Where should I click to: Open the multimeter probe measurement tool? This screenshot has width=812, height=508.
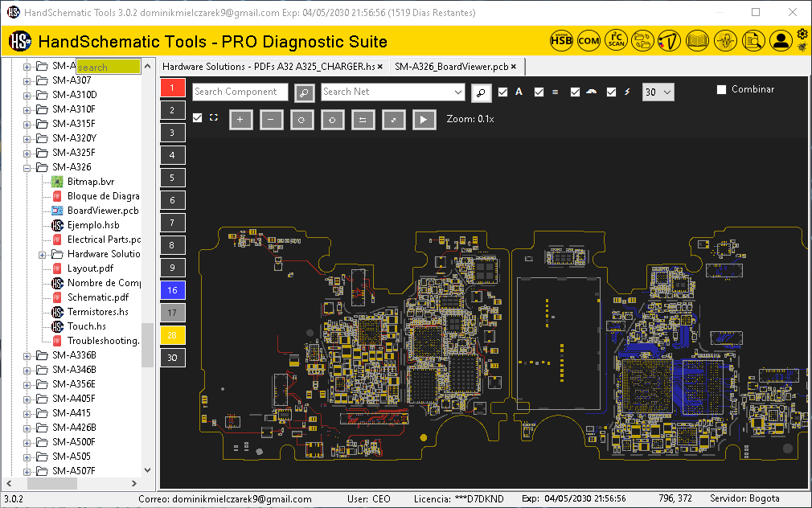click(x=669, y=40)
